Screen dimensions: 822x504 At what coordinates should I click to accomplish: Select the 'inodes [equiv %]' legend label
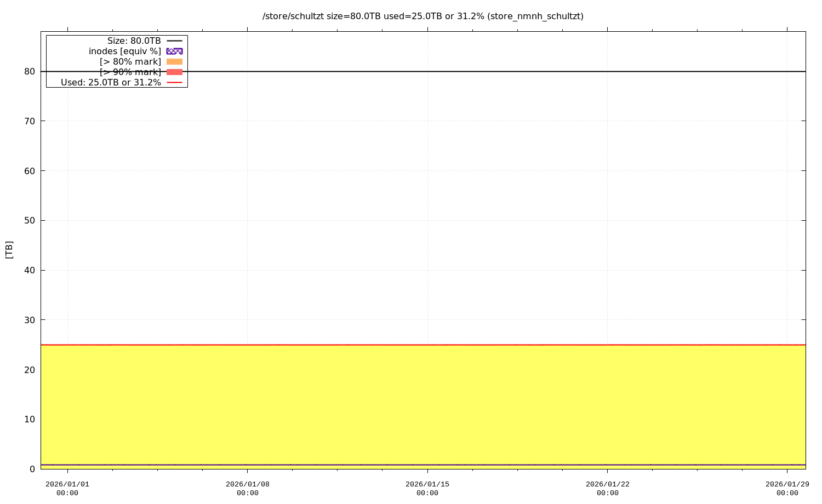point(125,51)
